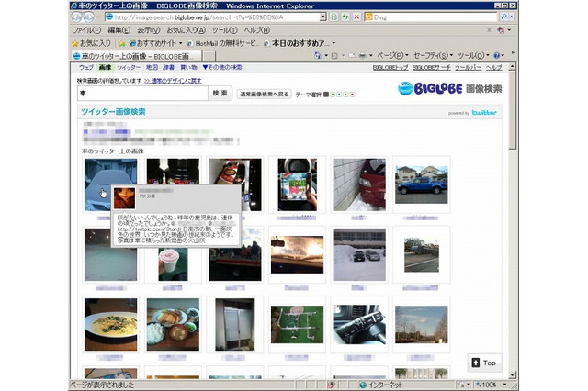Image resolution: width=588 pixels, height=391 pixels.
Task: Open the お気に入り(A) menu
Action: [186, 30]
